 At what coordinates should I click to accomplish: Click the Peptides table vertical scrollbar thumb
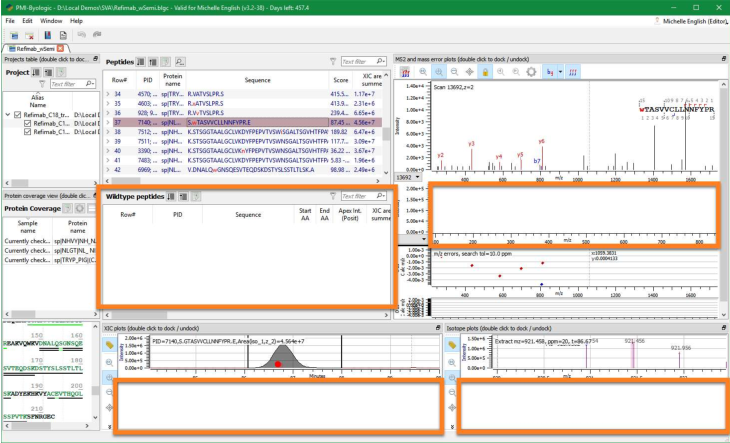tap(386, 134)
